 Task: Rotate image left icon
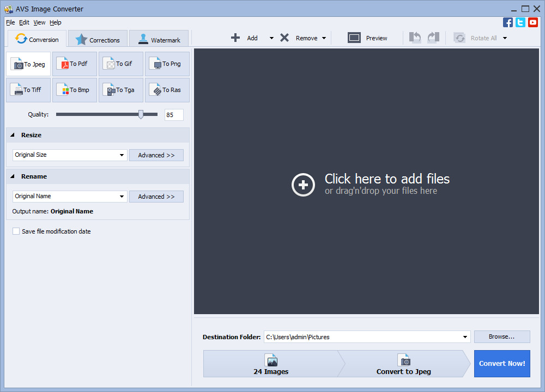(415, 38)
